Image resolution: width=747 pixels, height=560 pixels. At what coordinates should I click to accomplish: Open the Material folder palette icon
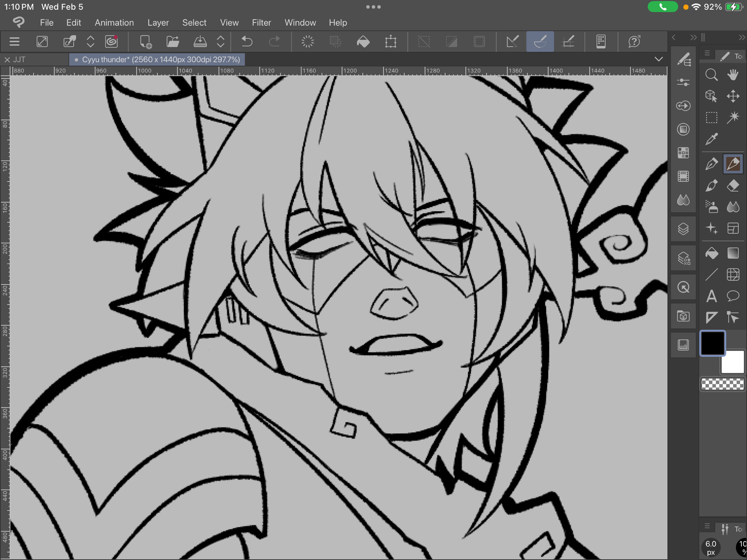(x=684, y=317)
